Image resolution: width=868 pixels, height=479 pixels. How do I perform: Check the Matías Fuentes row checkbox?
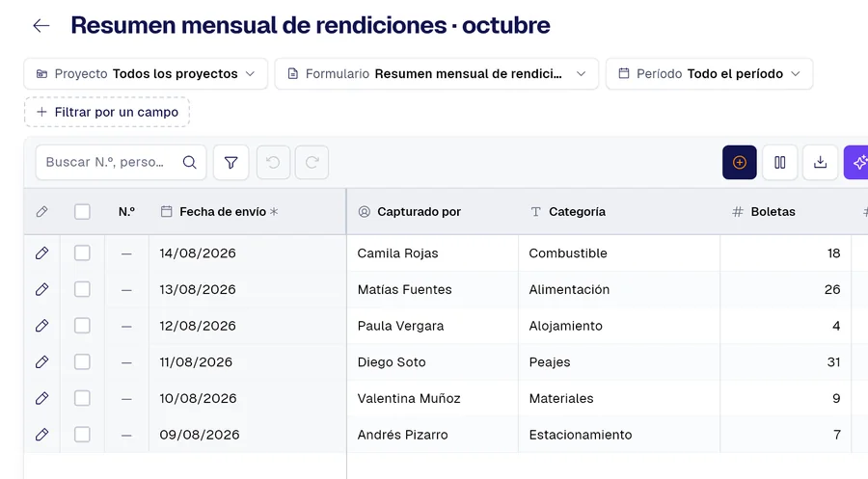click(83, 289)
